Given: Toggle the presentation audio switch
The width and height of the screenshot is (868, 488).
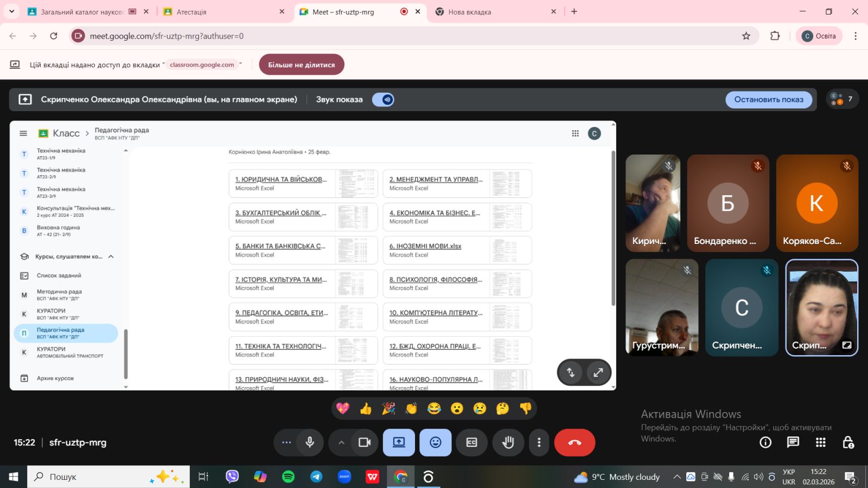Looking at the screenshot, I should tap(383, 100).
